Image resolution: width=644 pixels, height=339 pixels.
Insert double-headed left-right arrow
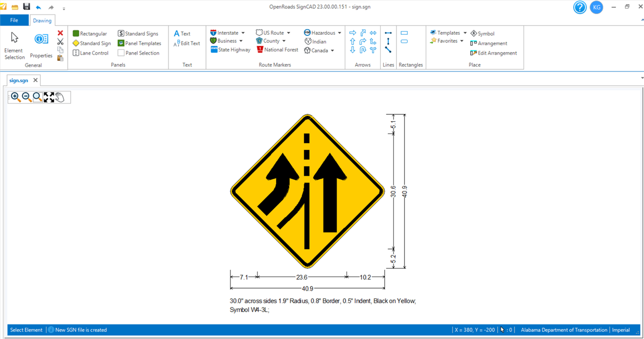click(x=373, y=33)
